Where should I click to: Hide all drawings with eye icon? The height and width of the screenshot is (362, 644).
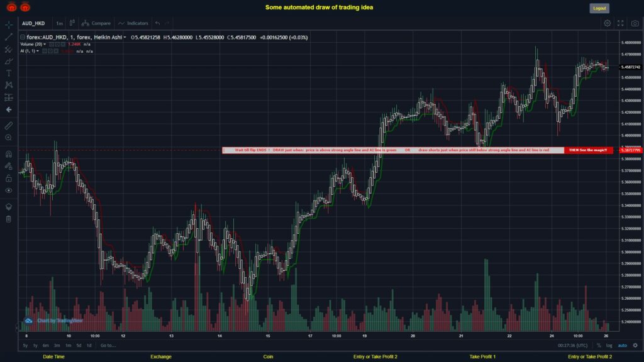click(x=9, y=190)
